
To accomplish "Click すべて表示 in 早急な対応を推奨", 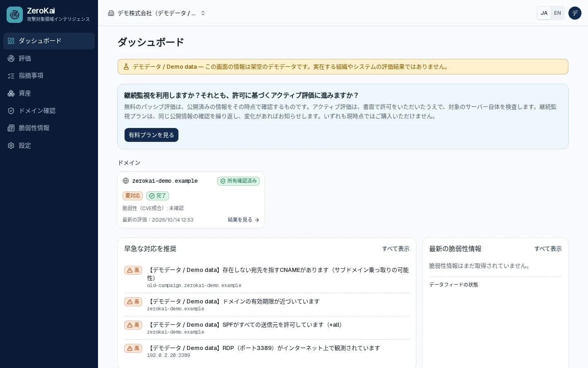I will pos(396,249).
